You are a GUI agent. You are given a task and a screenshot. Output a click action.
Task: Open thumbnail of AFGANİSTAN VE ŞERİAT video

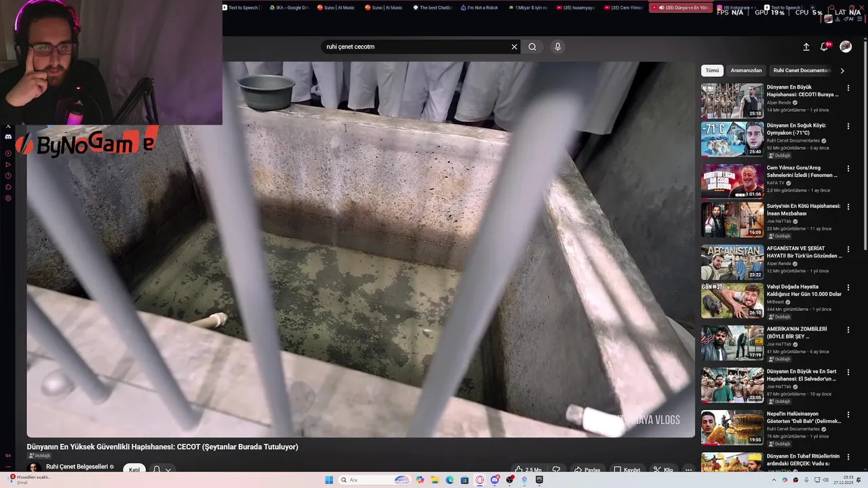(x=732, y=262)
